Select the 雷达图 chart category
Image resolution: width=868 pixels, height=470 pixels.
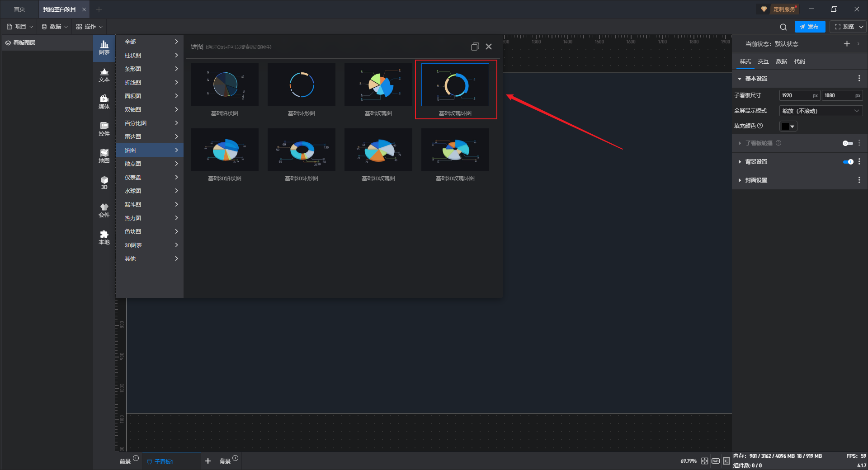[x=150, y=136]
